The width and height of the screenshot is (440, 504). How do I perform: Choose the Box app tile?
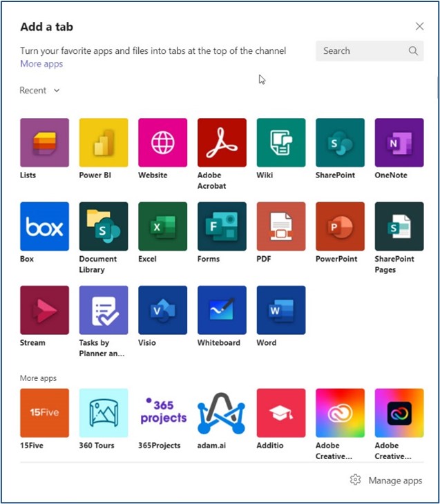pyautogui.click(x=44, y=226)
